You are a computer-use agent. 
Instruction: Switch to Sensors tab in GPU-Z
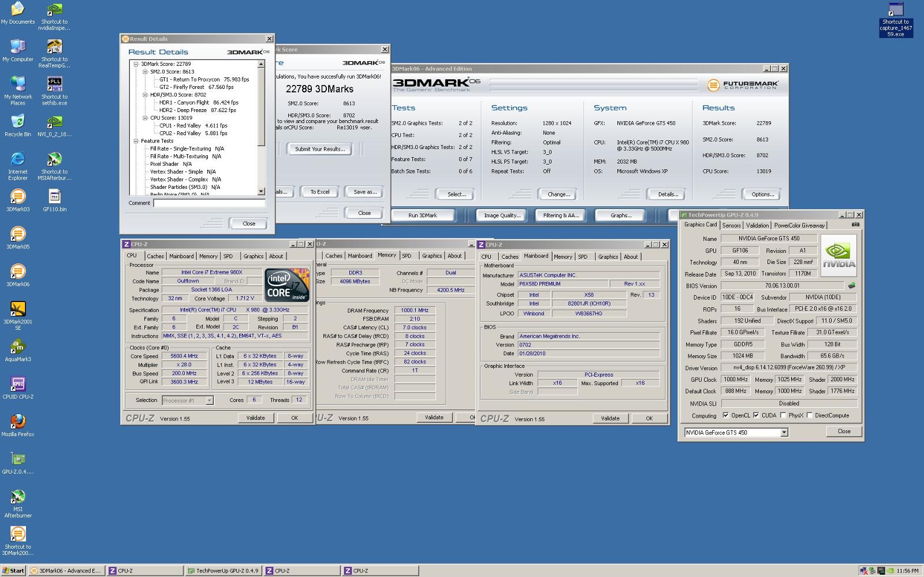731,225
